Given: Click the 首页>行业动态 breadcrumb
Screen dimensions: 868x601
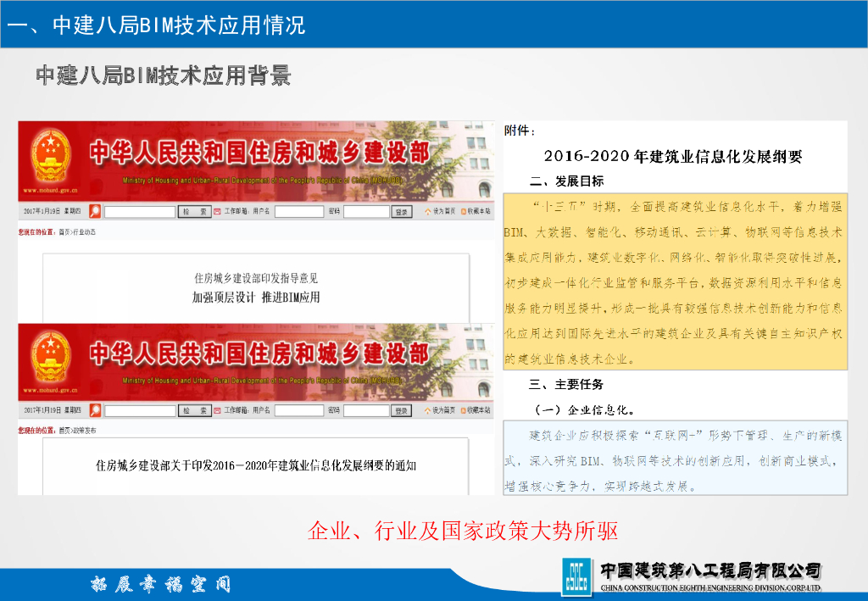Looking at the screenshot, I should click(x=77, y=232).
